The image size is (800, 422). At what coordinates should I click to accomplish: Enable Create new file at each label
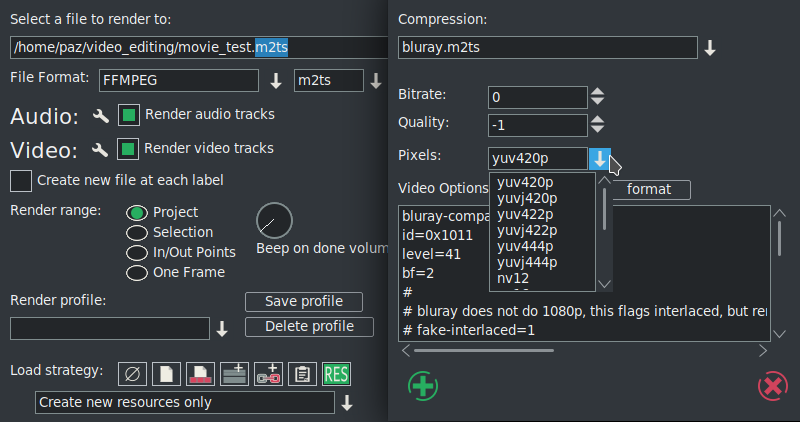(20, 181)
